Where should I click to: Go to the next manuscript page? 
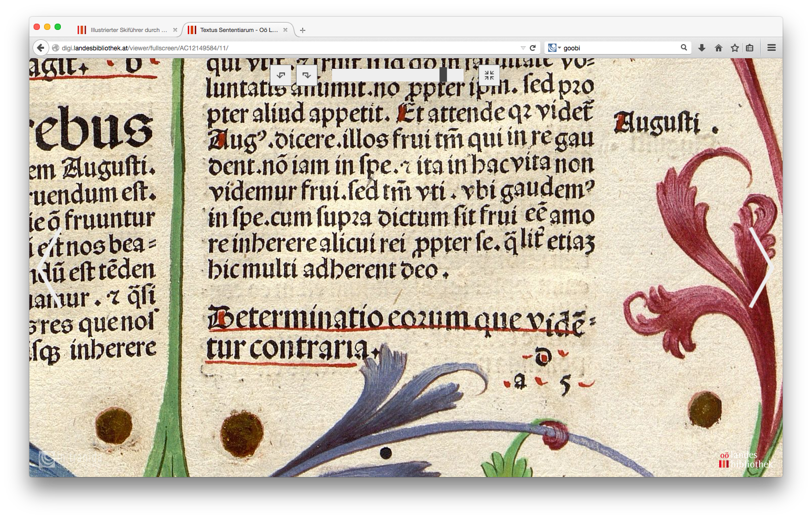click(x=761, y=267)
